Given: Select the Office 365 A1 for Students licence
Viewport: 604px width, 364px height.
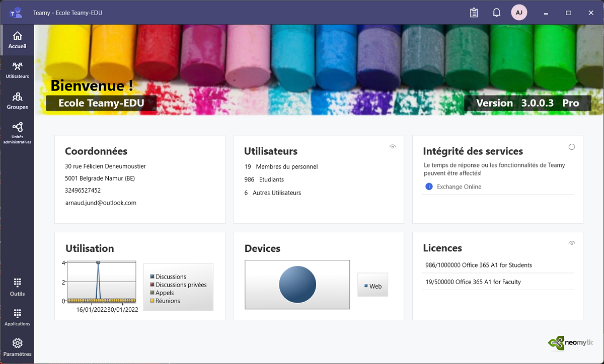Looking at the screenshot, I should 498,265.
